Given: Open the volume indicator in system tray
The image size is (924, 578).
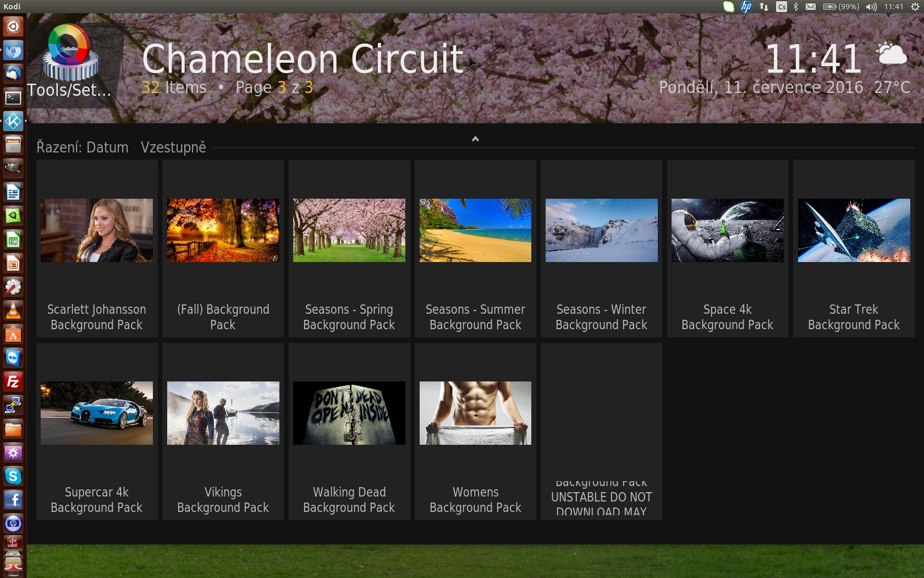Looking at the screenshot, I should (x=871, y=7).
